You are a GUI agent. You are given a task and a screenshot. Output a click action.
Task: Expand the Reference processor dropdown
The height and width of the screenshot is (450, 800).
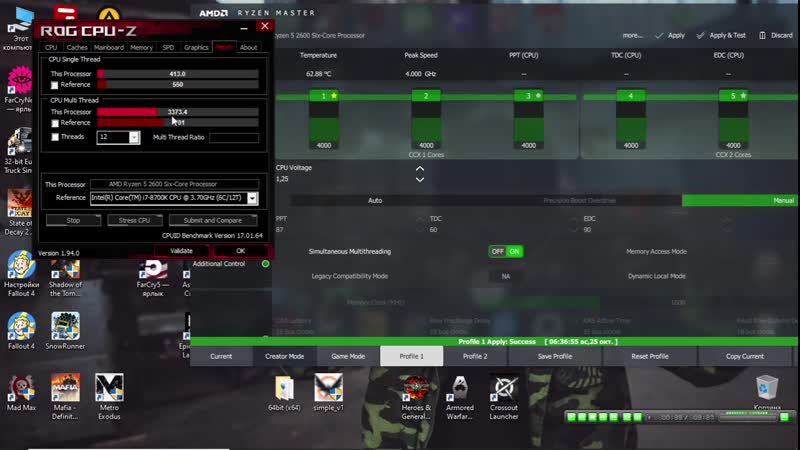pos(252,198)
